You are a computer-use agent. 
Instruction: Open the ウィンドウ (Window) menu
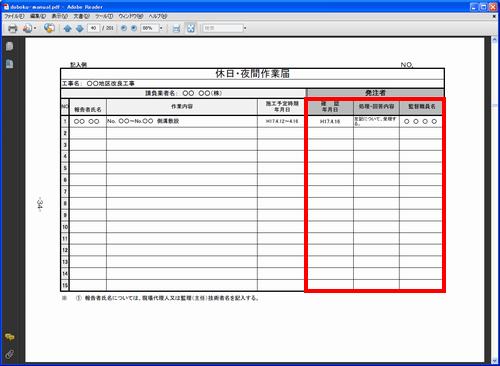[131, 16]
